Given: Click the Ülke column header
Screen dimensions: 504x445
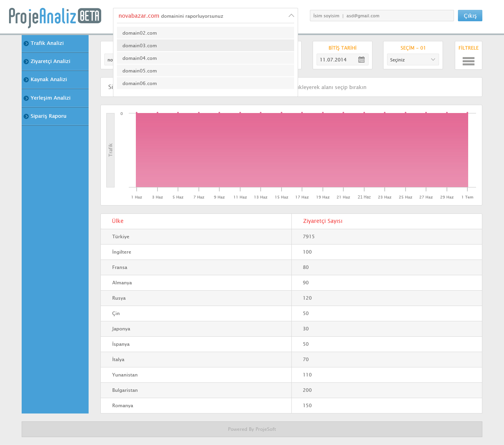Looking at the screenshot, I should click(x=118, y=221).
